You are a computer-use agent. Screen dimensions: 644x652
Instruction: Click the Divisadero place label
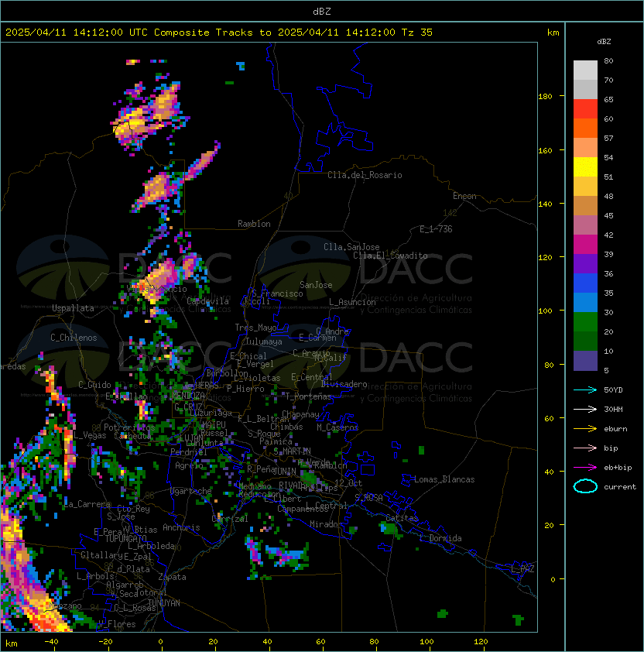pyautogui.click(x=344, y=384)
